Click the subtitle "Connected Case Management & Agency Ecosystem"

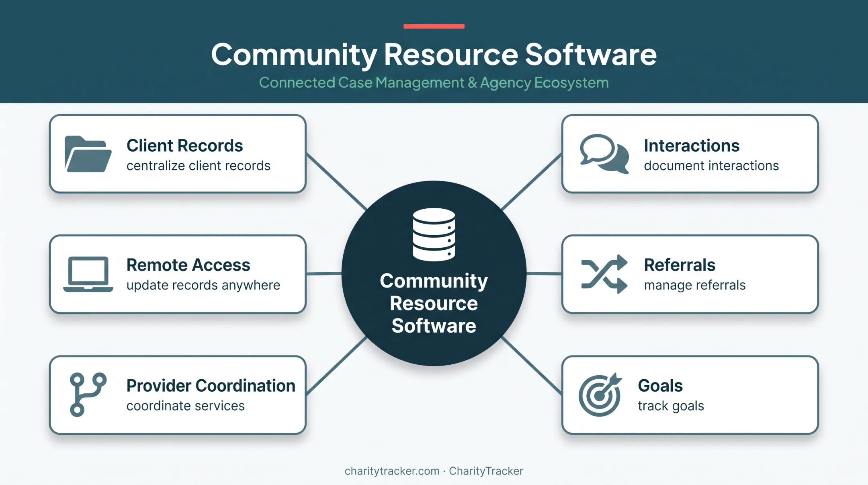[434, 82]
